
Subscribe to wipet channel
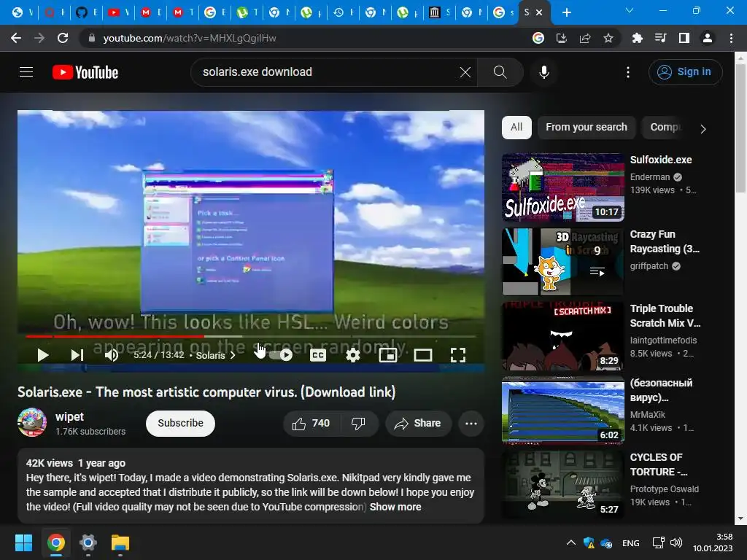(181, 424)
